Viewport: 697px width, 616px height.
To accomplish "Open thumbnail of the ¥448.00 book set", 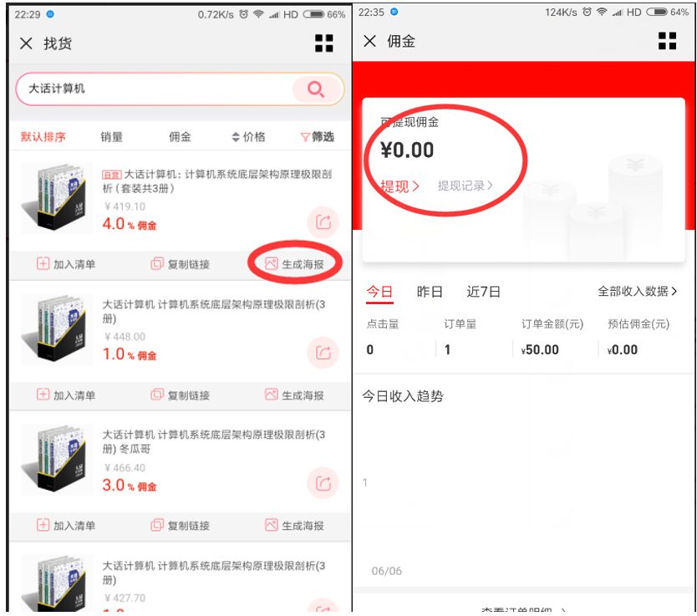I will [x=57, y=328].
